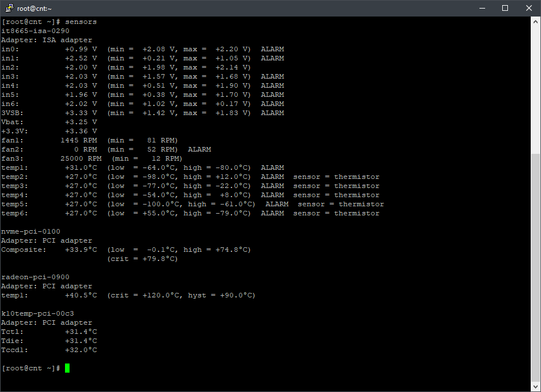Screen dimensions: 541x392
Task: Click the in0 reading "+0.99 V"
Action: click(x=81, y=50)
